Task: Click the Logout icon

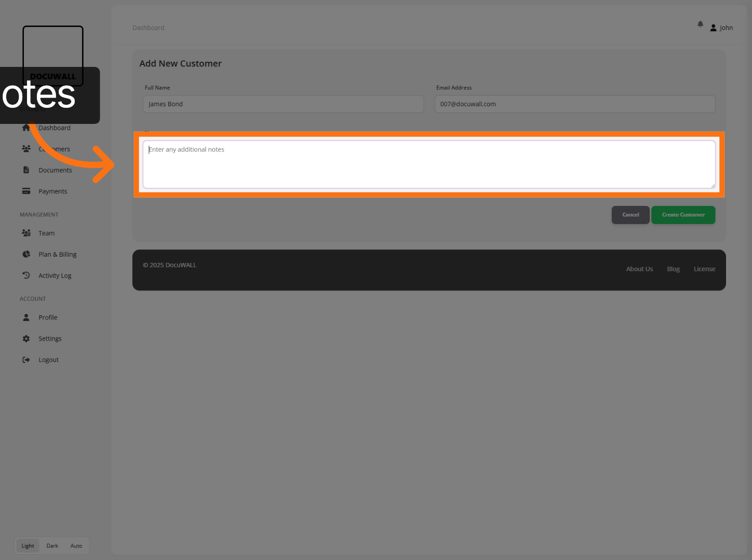Action: 26,359
